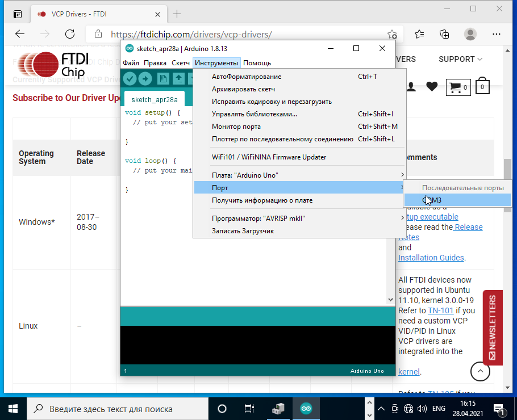Select the sketch_apr28a editor tab
The image size is (517, 420).
coord(155,99)
